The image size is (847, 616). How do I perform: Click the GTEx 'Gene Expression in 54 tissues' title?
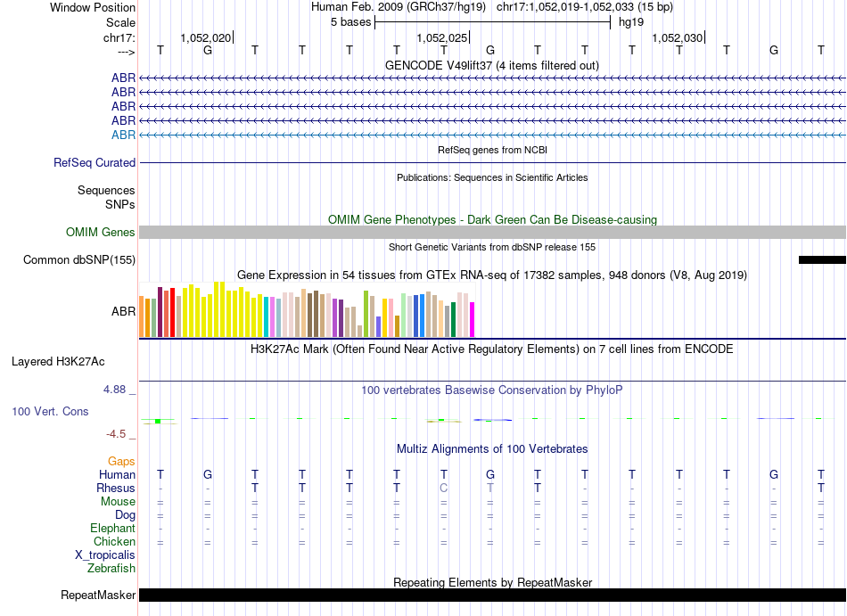tap(492, 275)
